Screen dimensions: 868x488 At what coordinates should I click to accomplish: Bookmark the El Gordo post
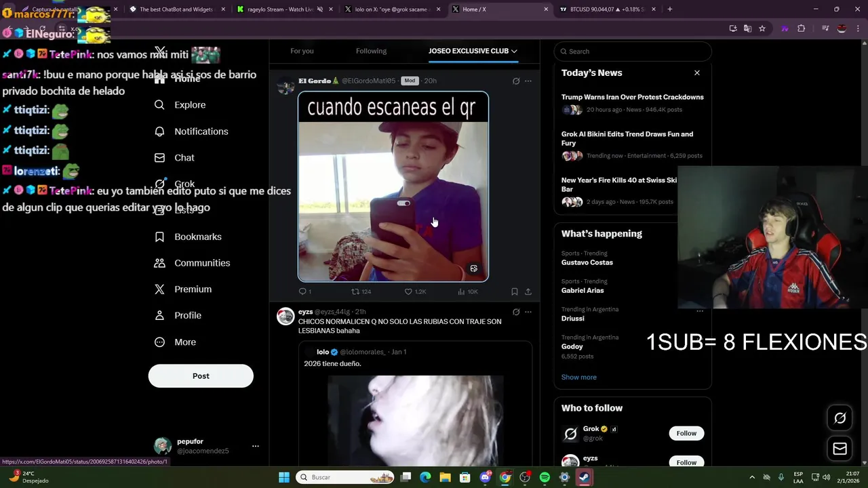pyautogui.click(x=515, y=291)
